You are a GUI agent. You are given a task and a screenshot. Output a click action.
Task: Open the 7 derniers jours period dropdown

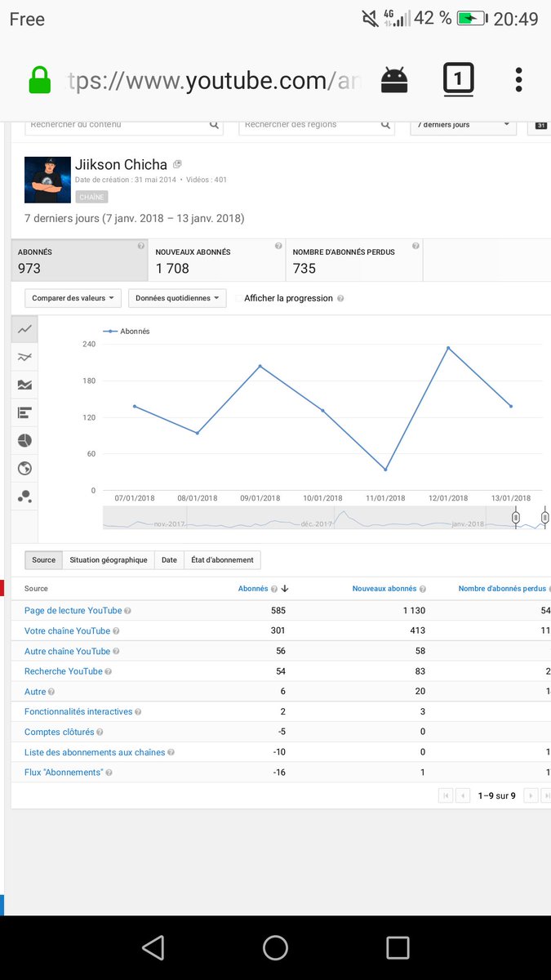click(x=464, y=125)
